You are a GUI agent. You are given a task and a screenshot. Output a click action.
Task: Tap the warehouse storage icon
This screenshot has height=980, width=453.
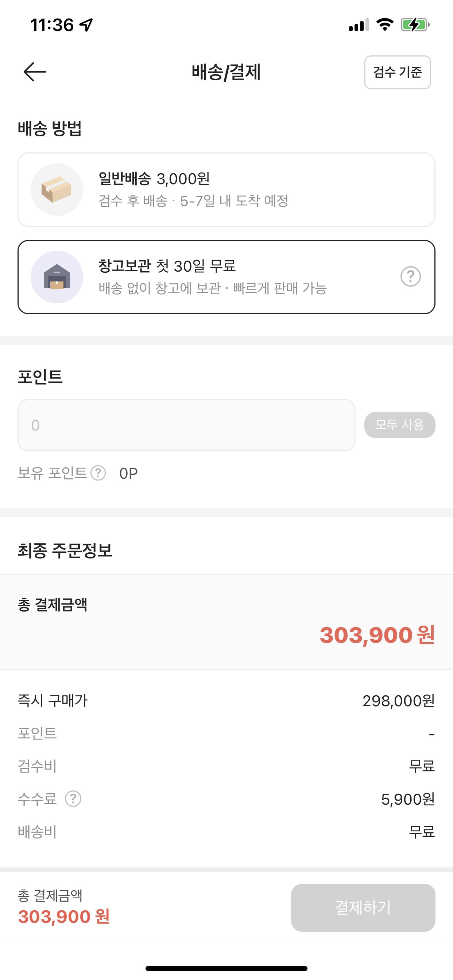[x=57, y=277]
